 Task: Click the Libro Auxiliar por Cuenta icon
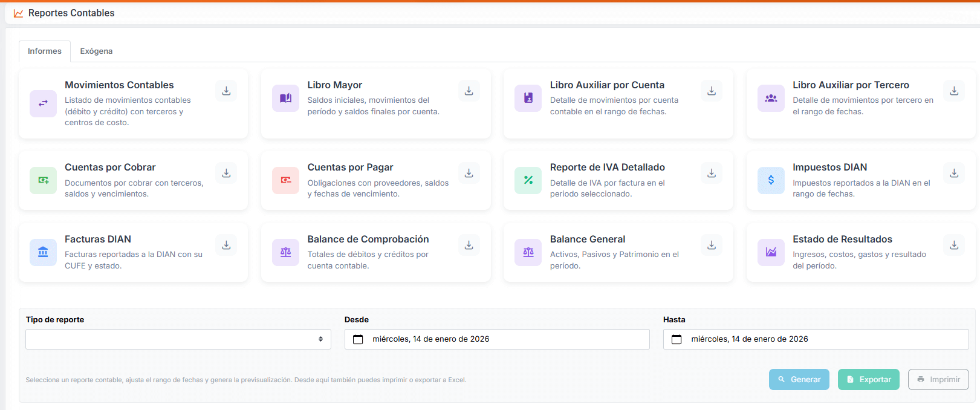[528, 98]
